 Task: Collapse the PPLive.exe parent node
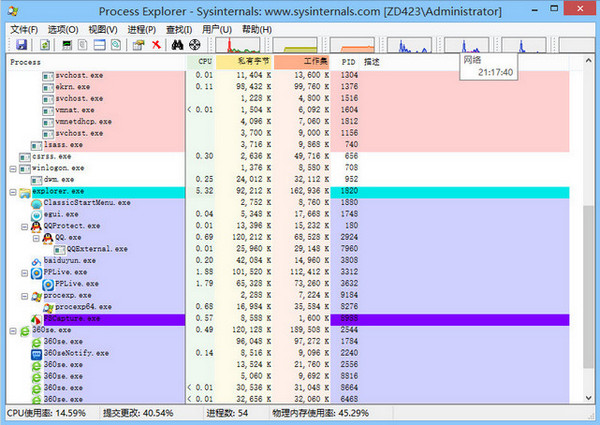click(23, 272)
